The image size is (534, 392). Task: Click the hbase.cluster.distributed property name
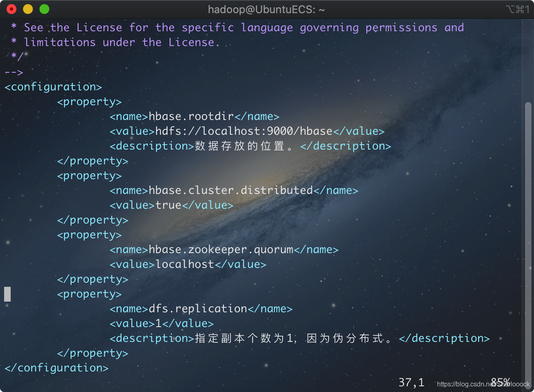point(231,190)
